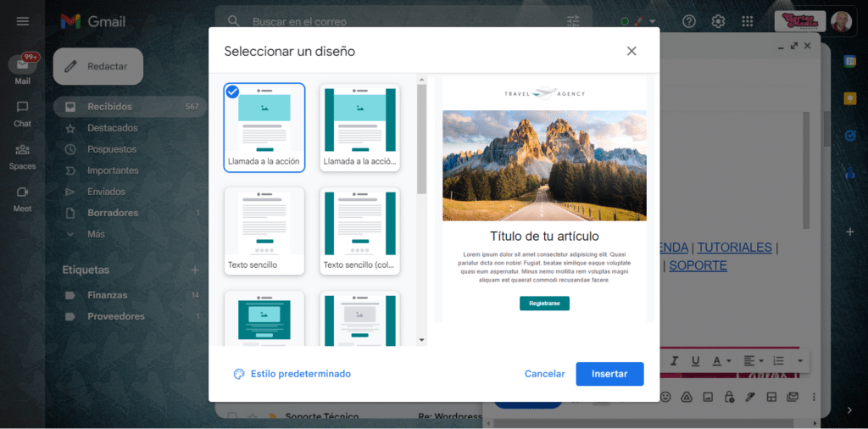Viewport: 868px width, 429px height.
Task: Open the Recibidos folder
Action: pyautogui.click(x=131, y=106)
